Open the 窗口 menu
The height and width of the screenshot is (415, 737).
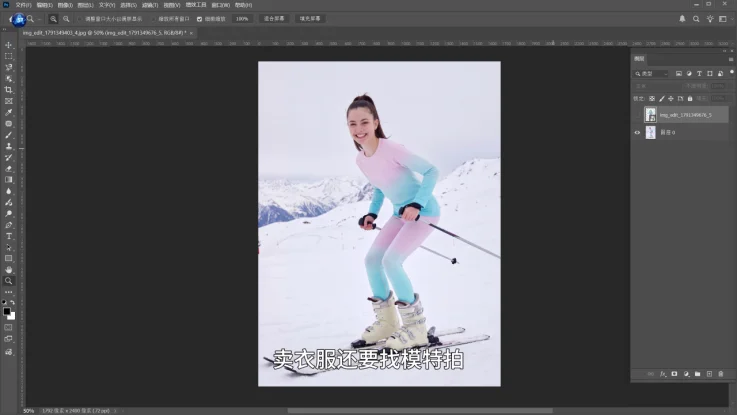220,5
